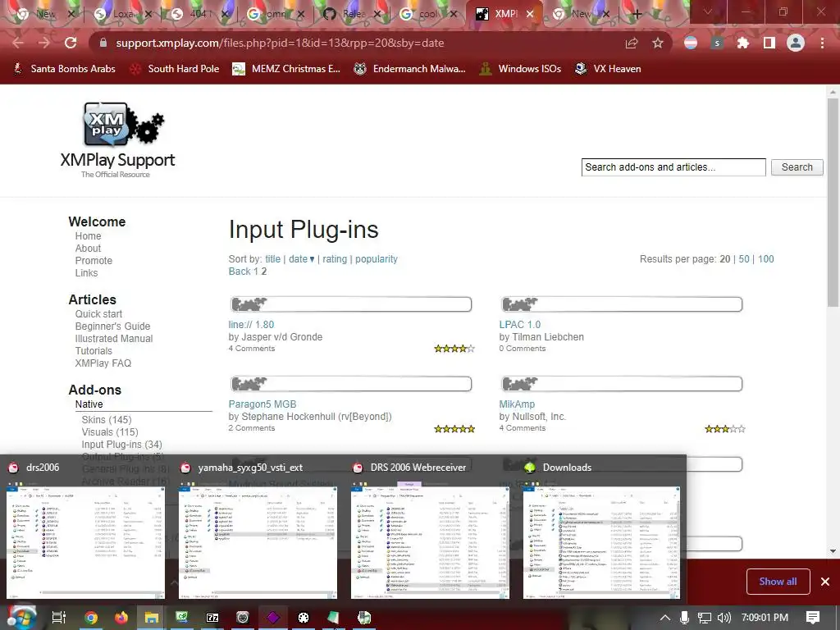Open Chrome from the taskbar

coord(91,618)
